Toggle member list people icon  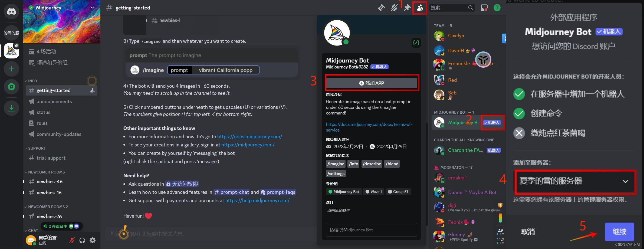point(420,8)
